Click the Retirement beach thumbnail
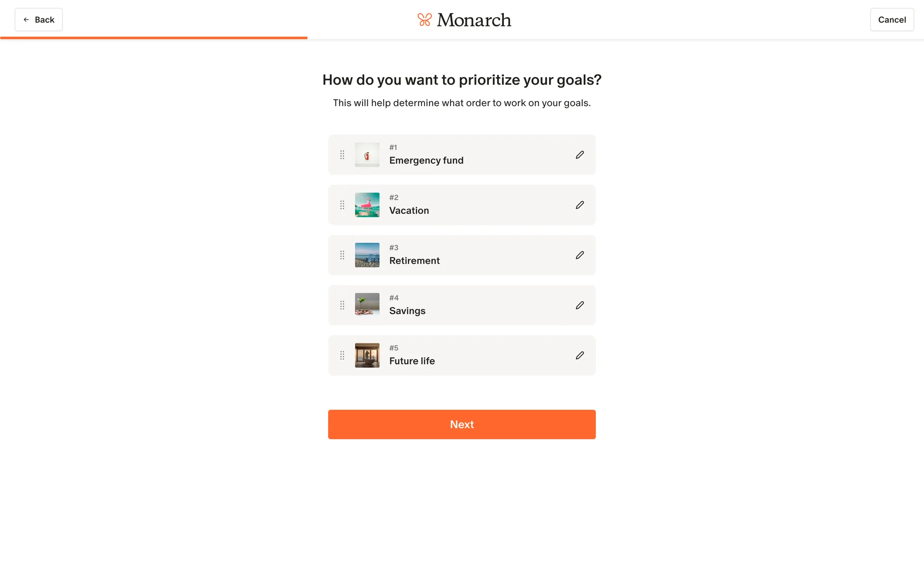This screenshot has width=924, height=578. pyautogui.click(x=367, y=255)
